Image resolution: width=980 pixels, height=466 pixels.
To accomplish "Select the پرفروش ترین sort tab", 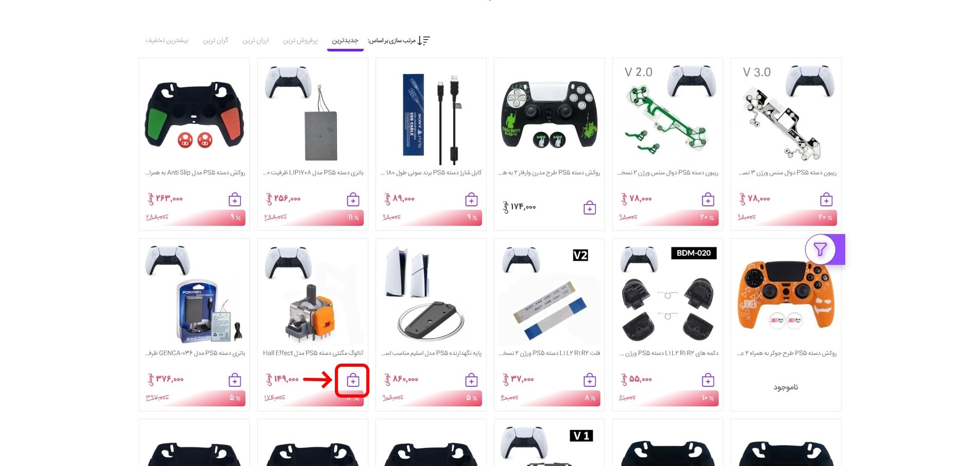I will 300,40.
